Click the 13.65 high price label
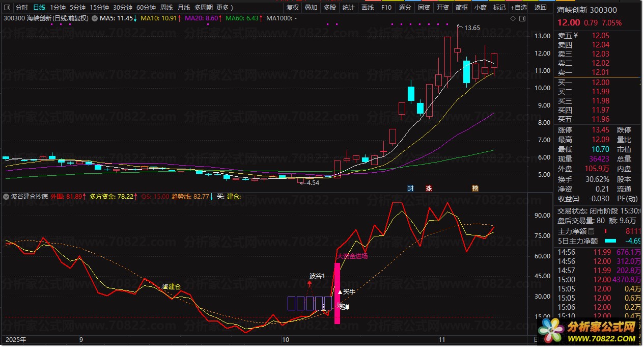The image size is (644, 347). 472,28
